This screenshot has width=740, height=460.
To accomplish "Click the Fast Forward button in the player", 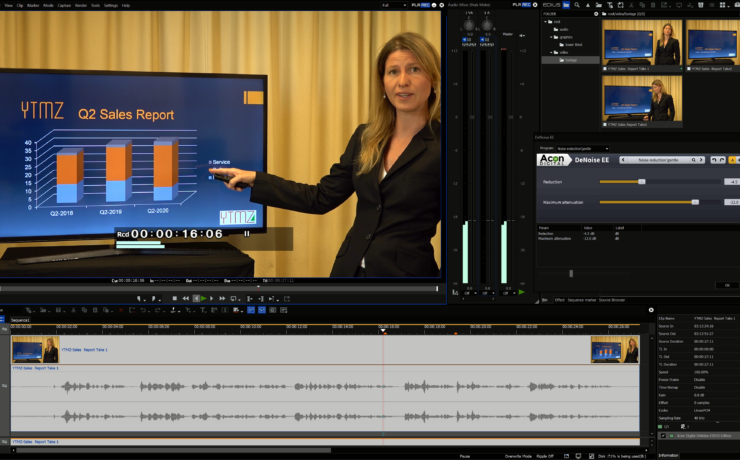I will 222,298.
